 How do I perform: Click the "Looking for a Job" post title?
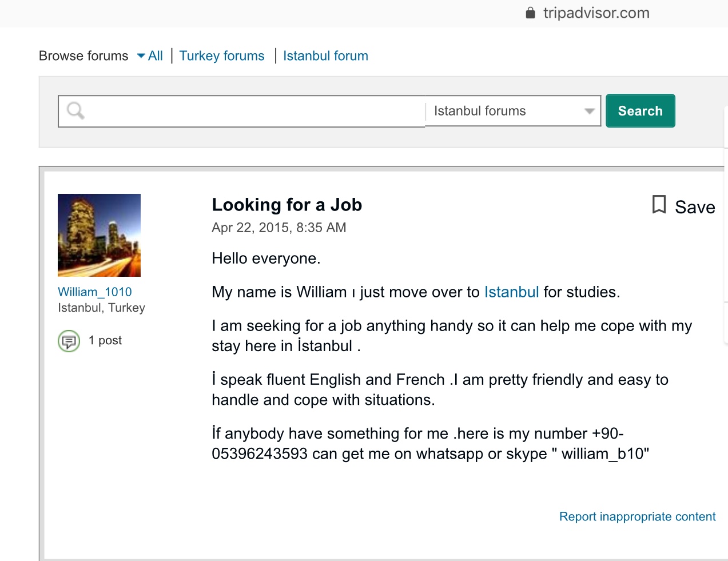point(287,205)
